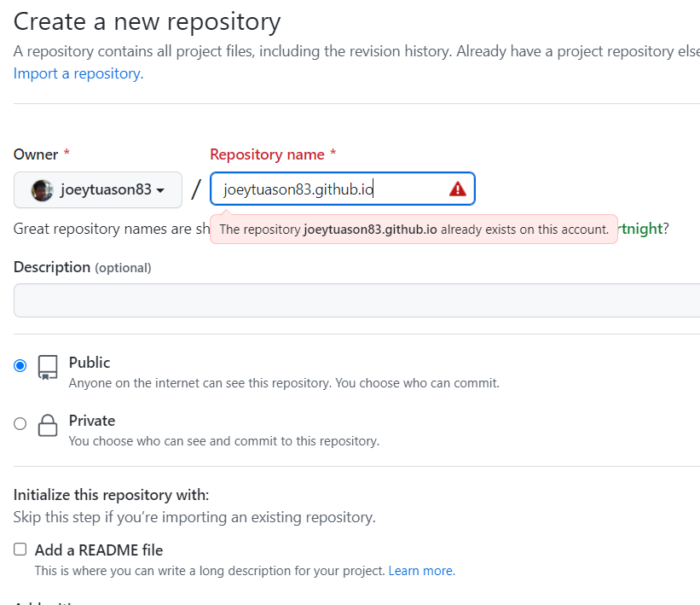Viewport: 700px width, 605px height.
Task: Click the joeytuason83 avatar image
Action: [43, 190]
